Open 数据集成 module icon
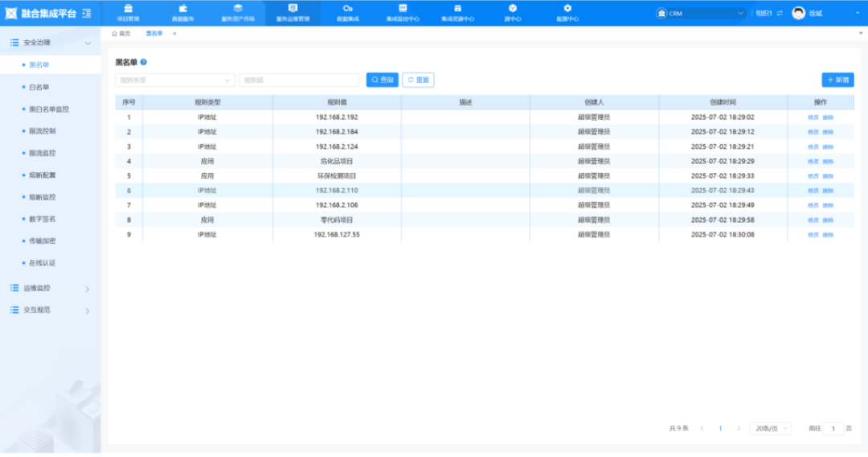868x457 pixels. click(348, 12)
